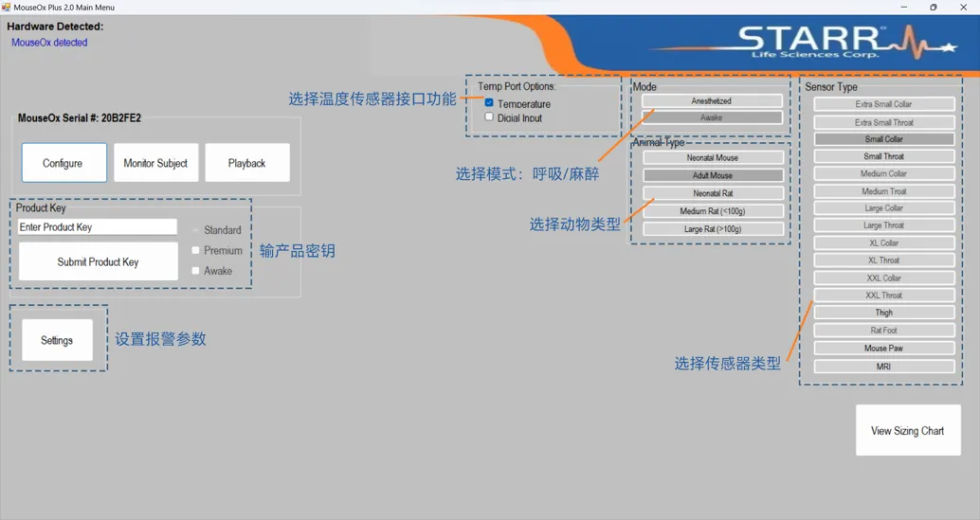Select Awake in Mode group
980x520 pixels.
click(711, 117)
